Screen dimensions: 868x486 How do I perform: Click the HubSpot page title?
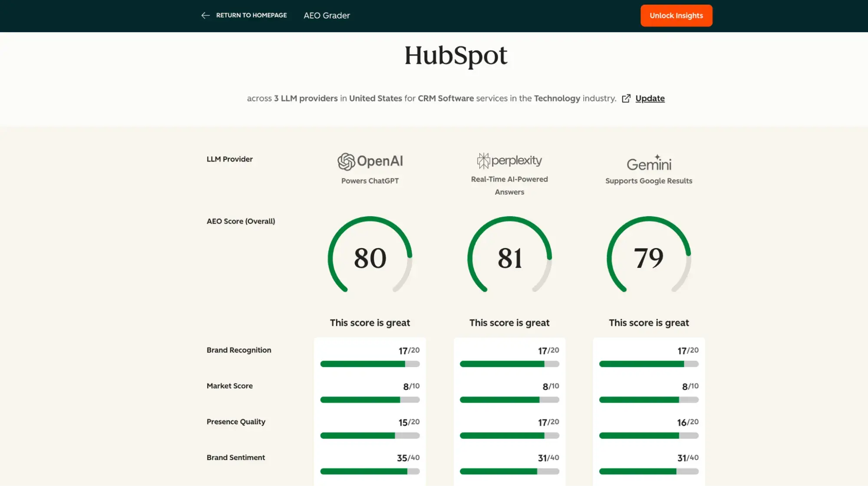(x=455, y=56)
